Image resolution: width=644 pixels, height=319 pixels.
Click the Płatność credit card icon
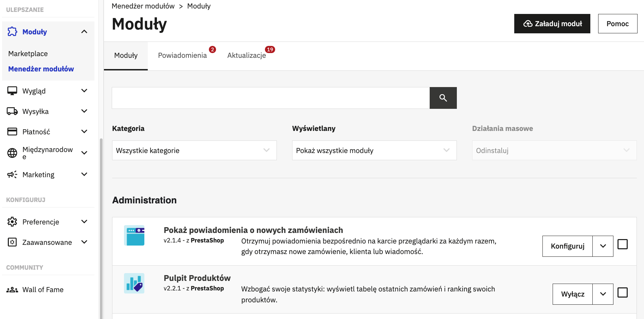click(x=12, y=132)
